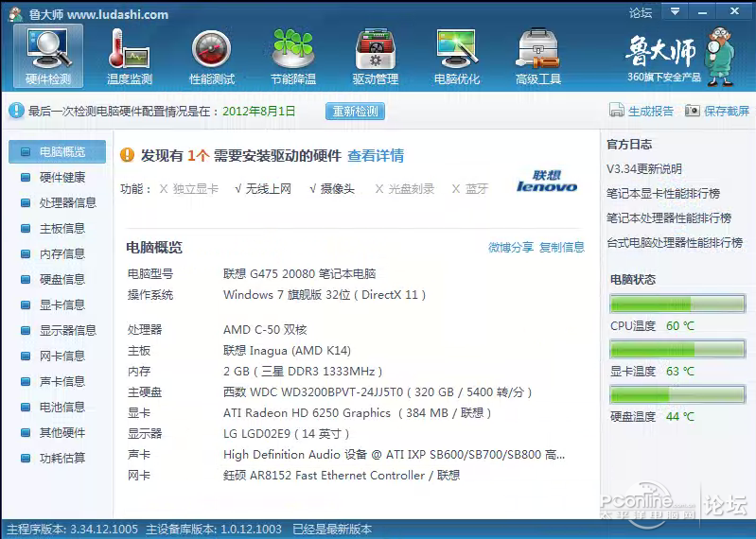
Task: Click 主程序版本 3.34.12.1005 status text
Action: click(72, 530)
